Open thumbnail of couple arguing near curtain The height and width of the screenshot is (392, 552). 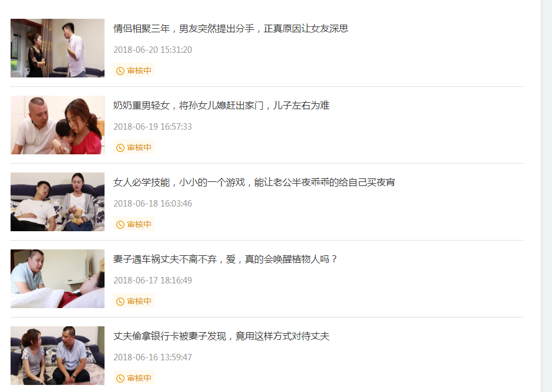pyautogui.click(x=58, y=48)
